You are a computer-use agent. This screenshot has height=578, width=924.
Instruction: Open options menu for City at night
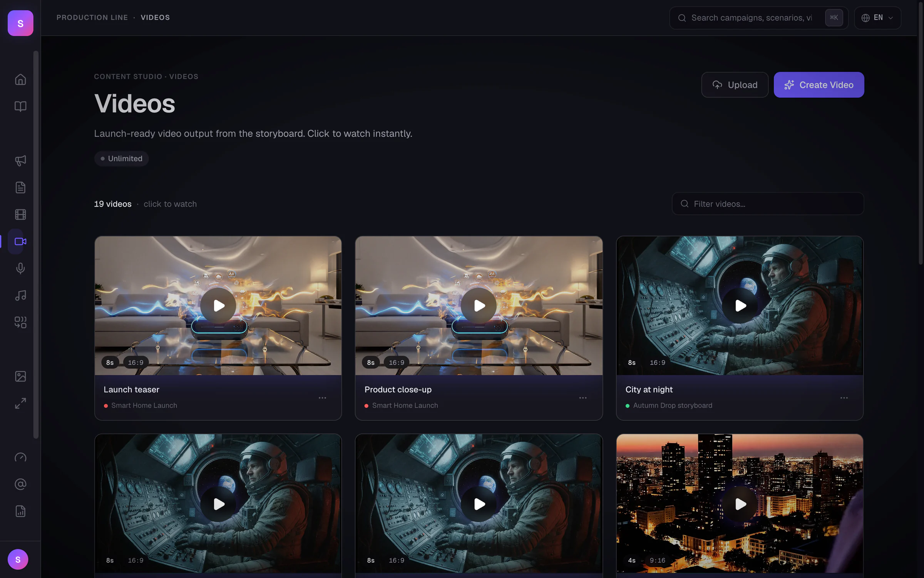[x=844, y=398]
